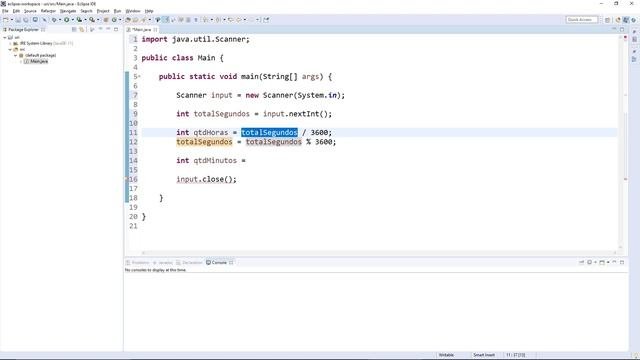Collapse the main method fold at line 5
This screenshot has width=640, height=360.
[140, 76]
